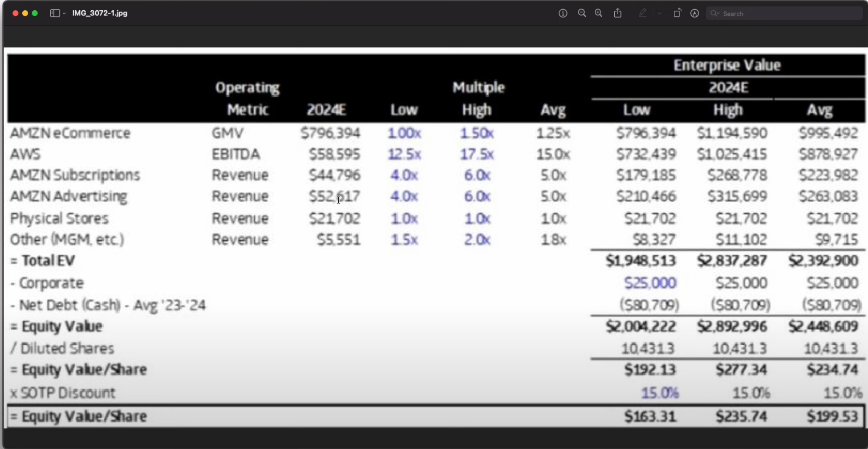Select the $58,595 AWS 2024E value

pyautogui.click(x=335, y=154)
